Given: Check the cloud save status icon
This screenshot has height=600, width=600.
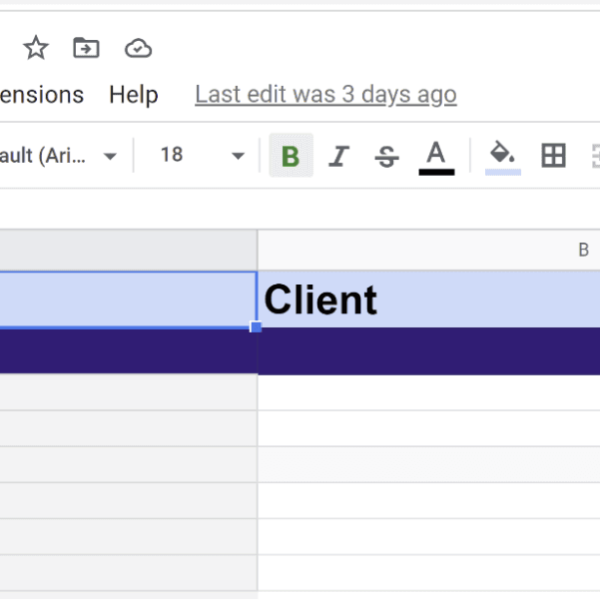Looking at the screenshot, I should point(138,47).
